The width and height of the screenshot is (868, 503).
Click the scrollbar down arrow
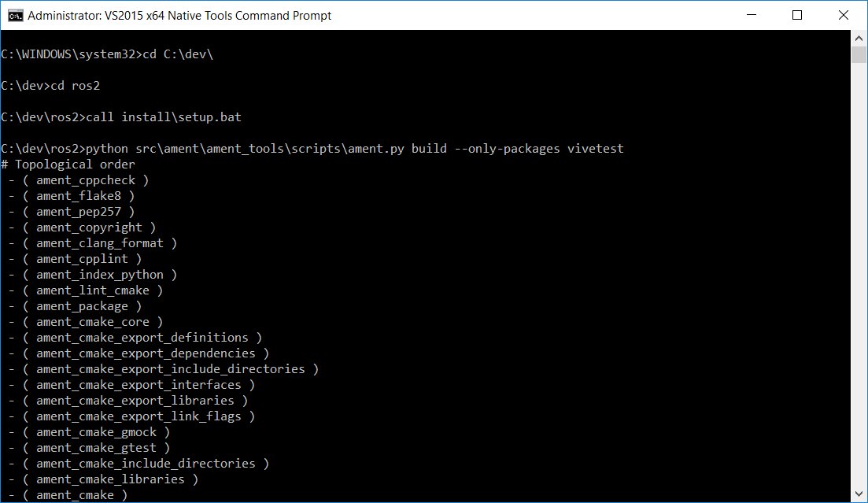coord(859,494)
